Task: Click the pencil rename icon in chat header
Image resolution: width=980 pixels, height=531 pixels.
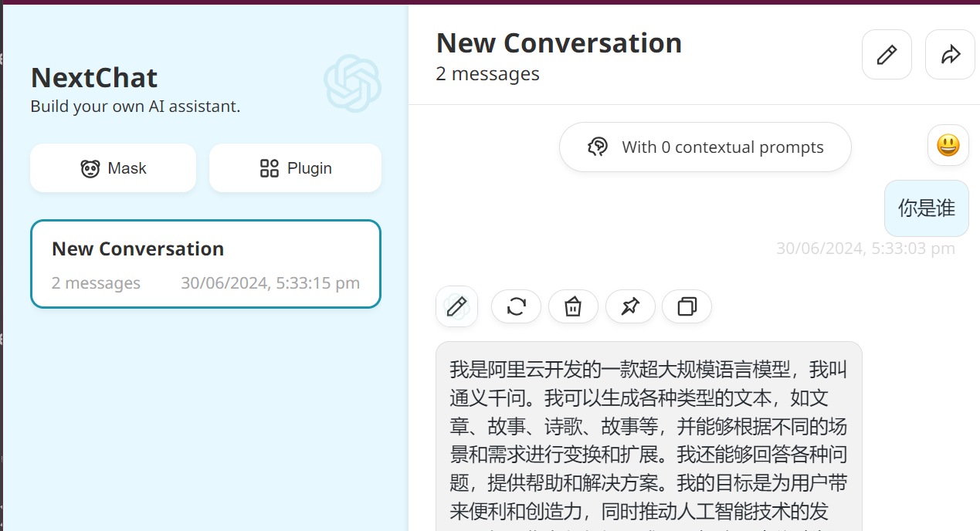Action: (x=887, y=55)
